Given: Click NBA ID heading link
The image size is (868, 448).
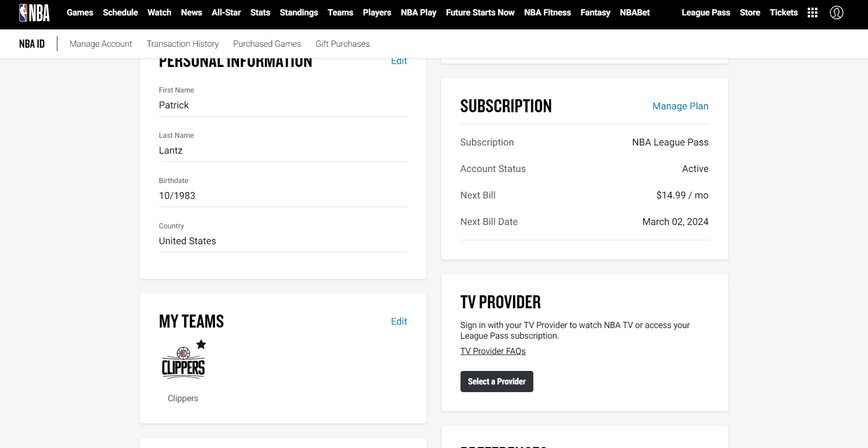Looking at the screenshot, I should (32, 44).
